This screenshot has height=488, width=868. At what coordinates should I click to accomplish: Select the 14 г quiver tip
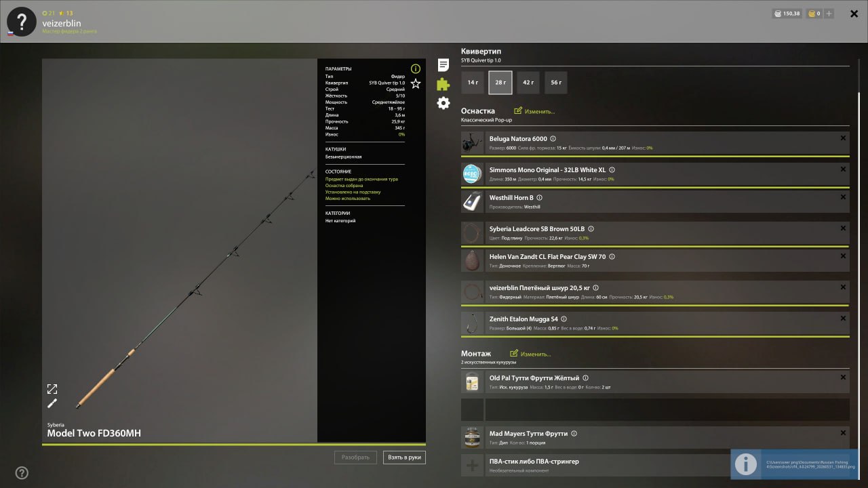coord(473,83)
